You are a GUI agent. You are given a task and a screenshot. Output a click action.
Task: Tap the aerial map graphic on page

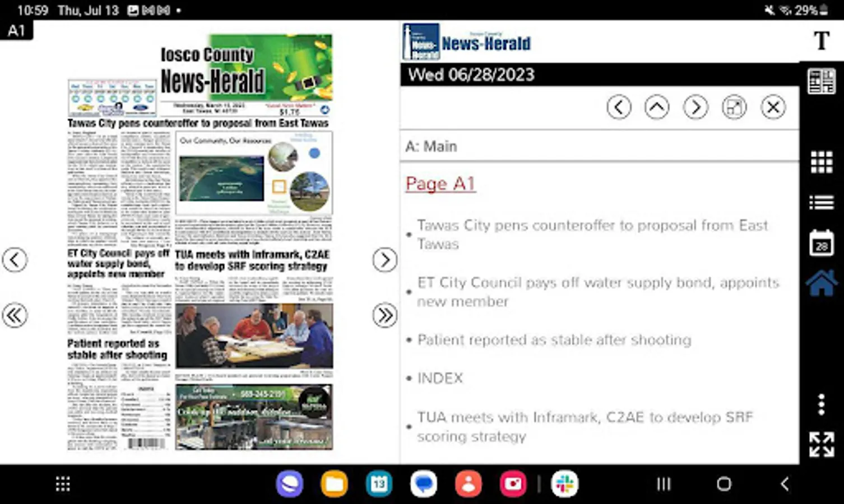pyautogui.click(x=221, y=179)
